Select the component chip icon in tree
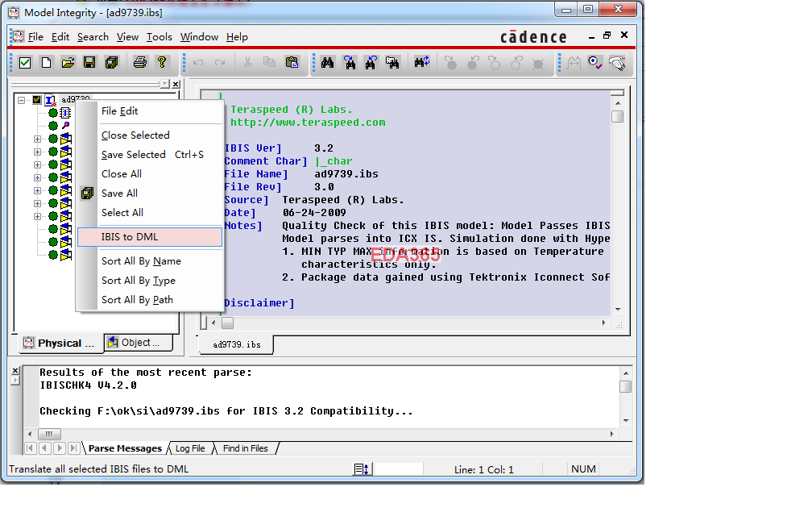Viewport: 812px width, 508px height. point(65,113)
